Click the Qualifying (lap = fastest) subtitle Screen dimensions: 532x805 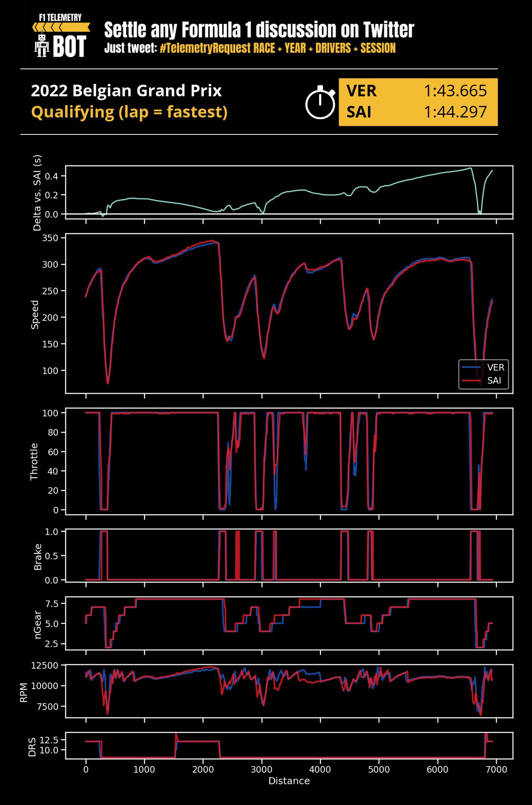(129, 112)
